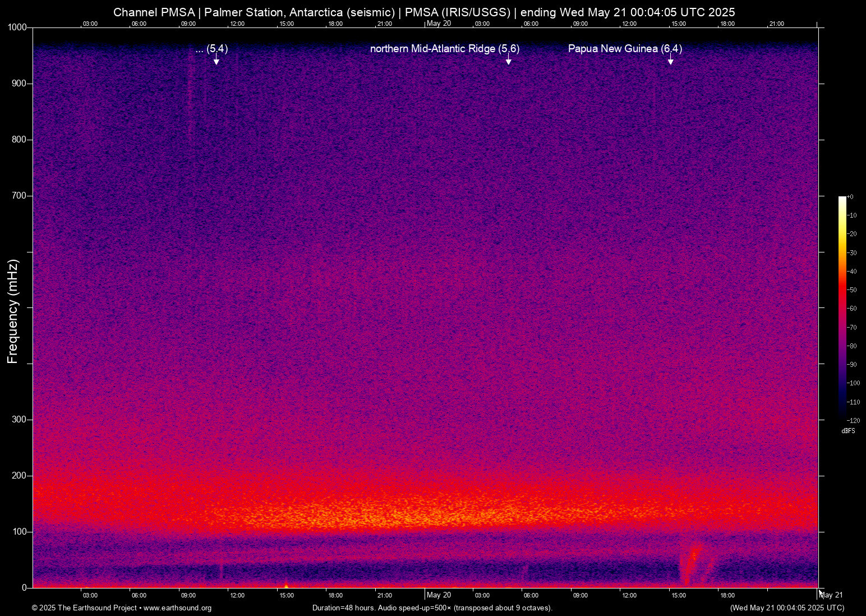Click the -80 value on the color scale
The image size is (866, 616).
pos(852,346)
